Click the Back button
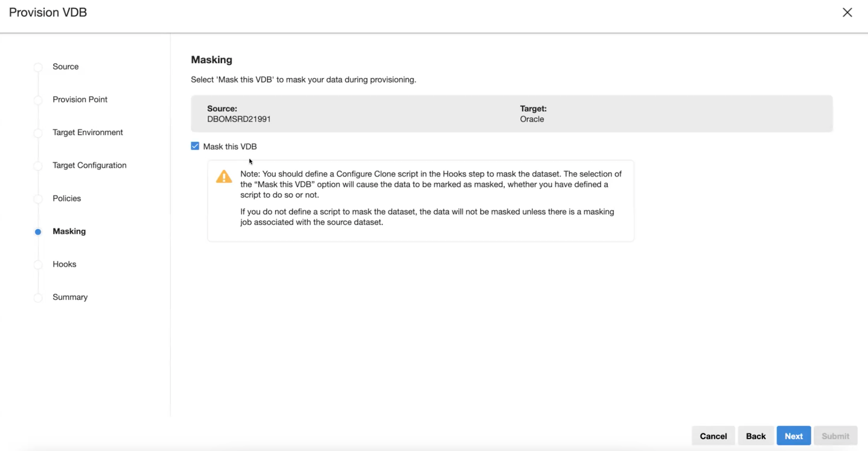The image size is (868, 451). 756,436
